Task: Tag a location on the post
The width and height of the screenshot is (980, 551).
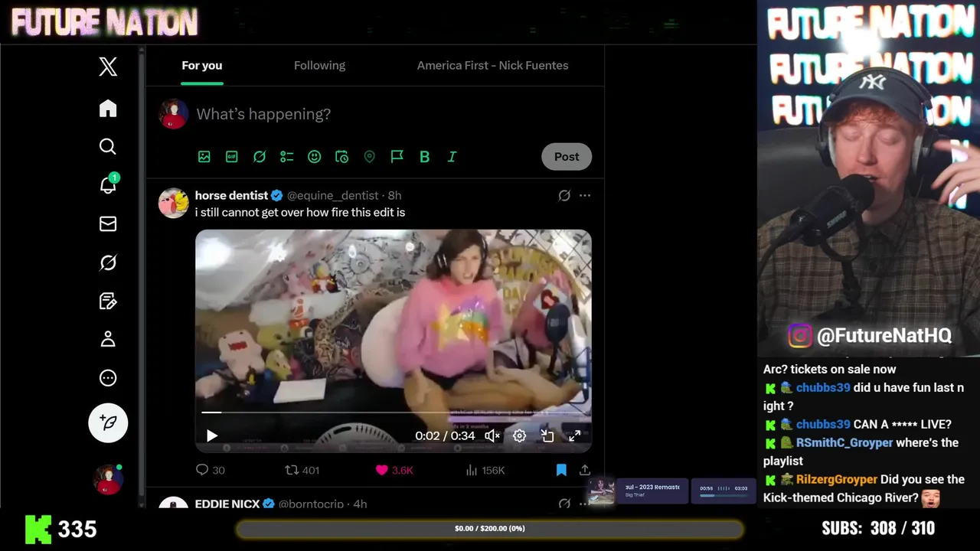Action: pyautogui.click(x=370, y=156)
